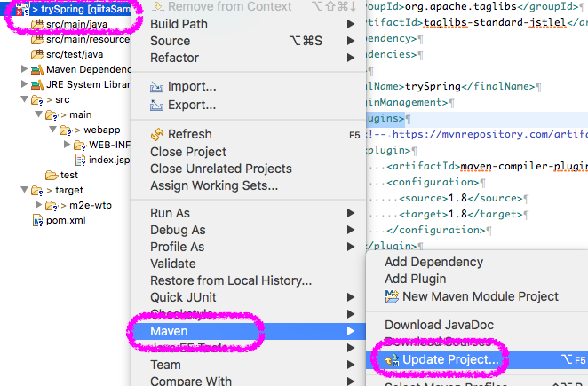Screen dimensions: 588x386
Task: Expand the m2e-wtp folder
Action: click(x=38, y=205)
